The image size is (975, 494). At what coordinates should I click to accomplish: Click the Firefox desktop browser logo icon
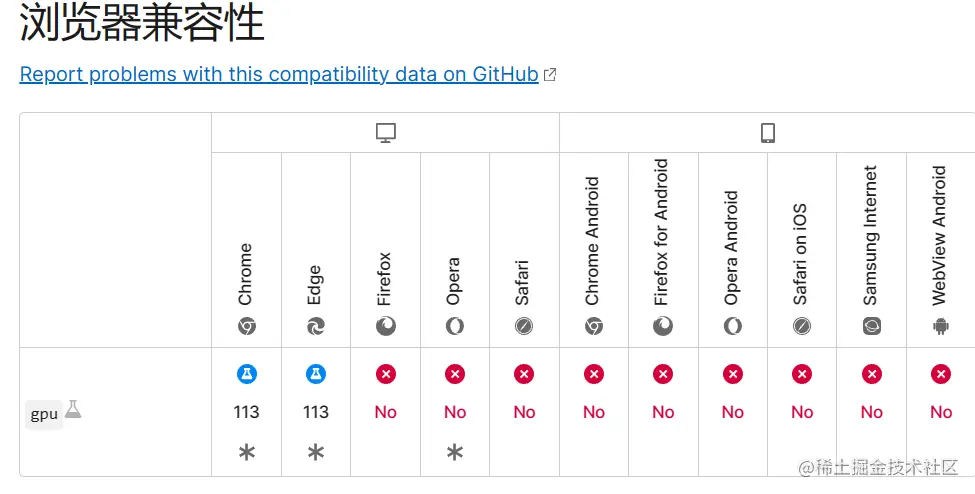click(x=386, y=326)
